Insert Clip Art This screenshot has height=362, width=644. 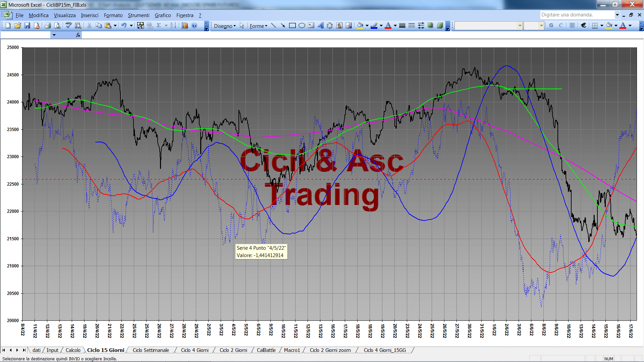339,25
